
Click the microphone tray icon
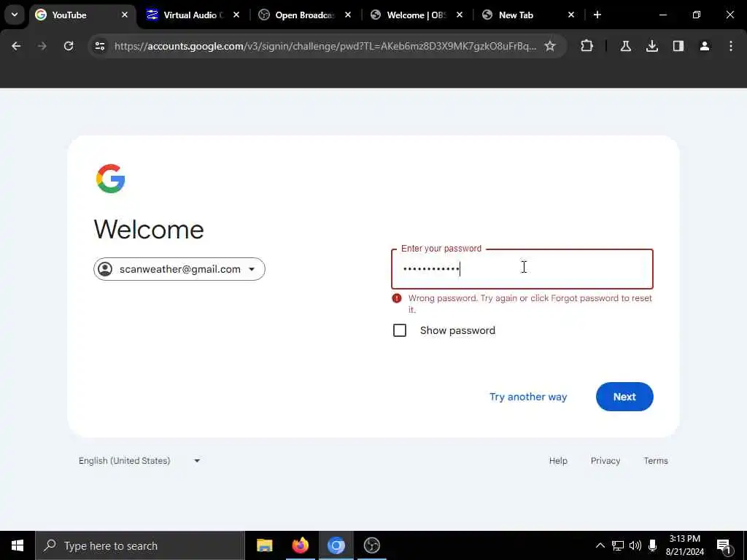tap(653, 545)
